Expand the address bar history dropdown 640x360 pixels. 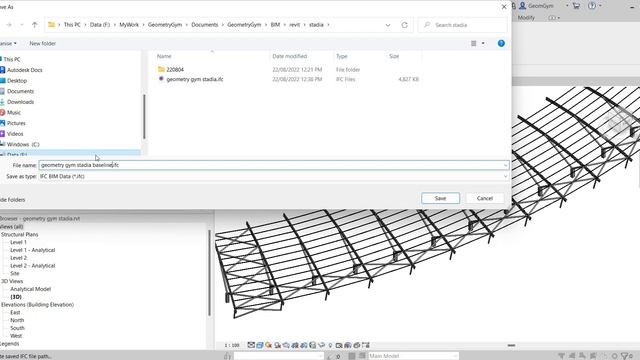[387, 25]
